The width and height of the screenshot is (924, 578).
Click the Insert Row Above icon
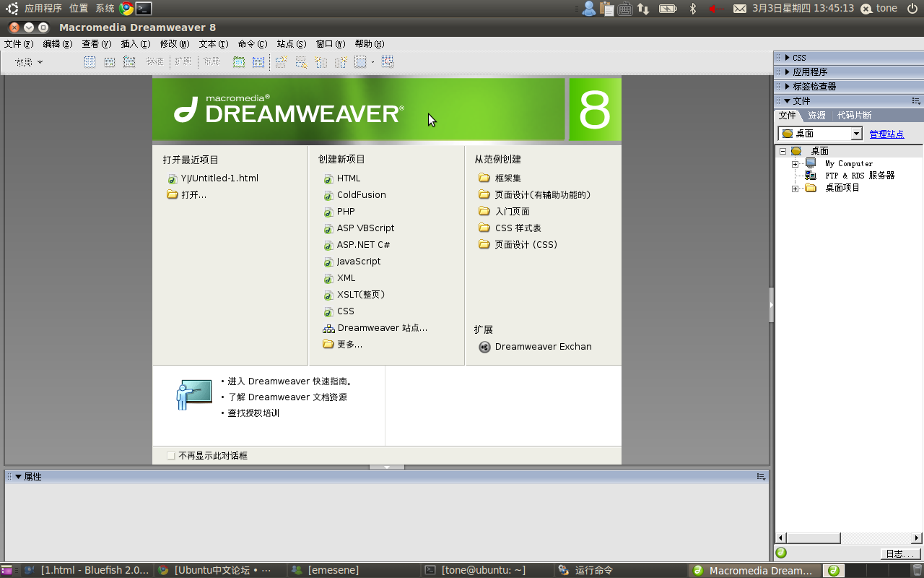(x=281, y=62)
